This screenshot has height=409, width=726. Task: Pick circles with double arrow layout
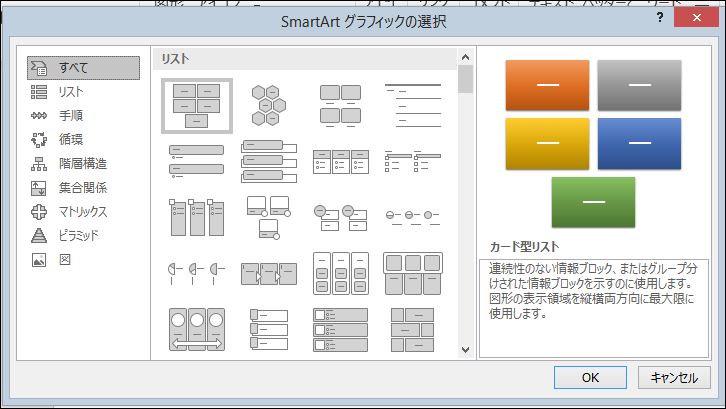[197, 329]
